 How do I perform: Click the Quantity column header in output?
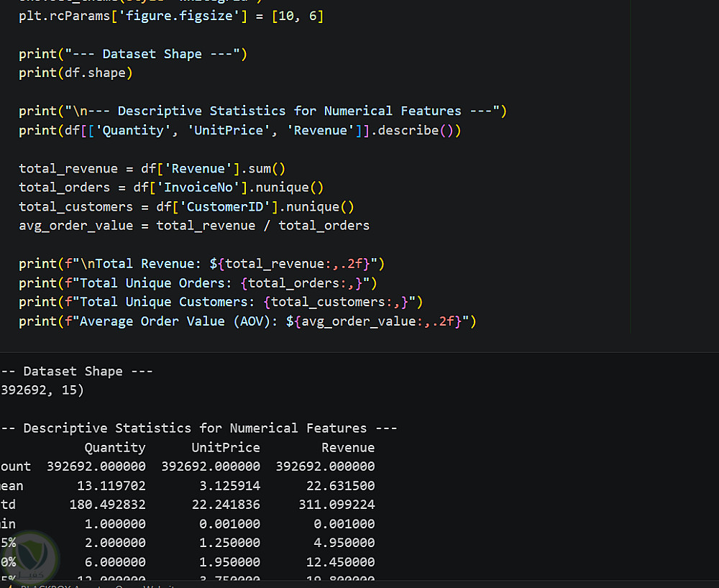pos(115,448)
